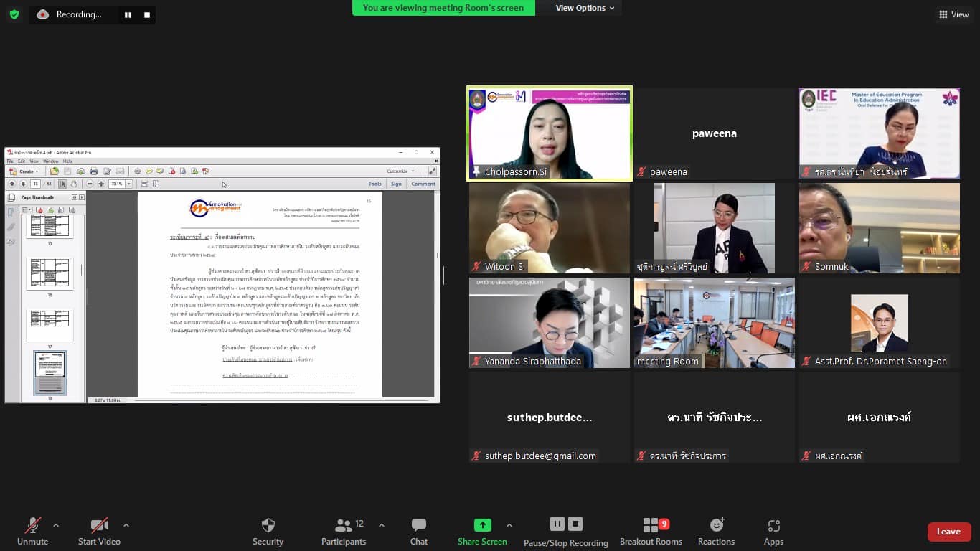Click the green encryption shield icon
The width and height of the screenshot is (980, 551).
coord(14,14)
